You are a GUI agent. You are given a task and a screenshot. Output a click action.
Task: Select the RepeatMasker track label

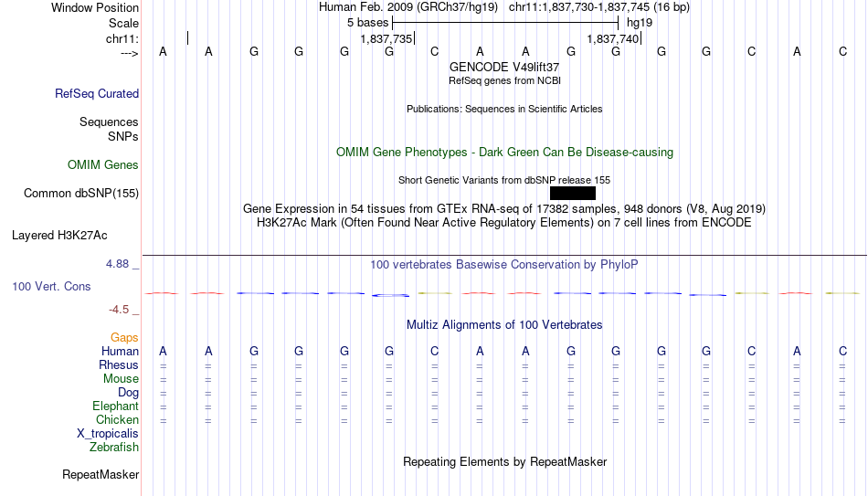tap(101, 475)
